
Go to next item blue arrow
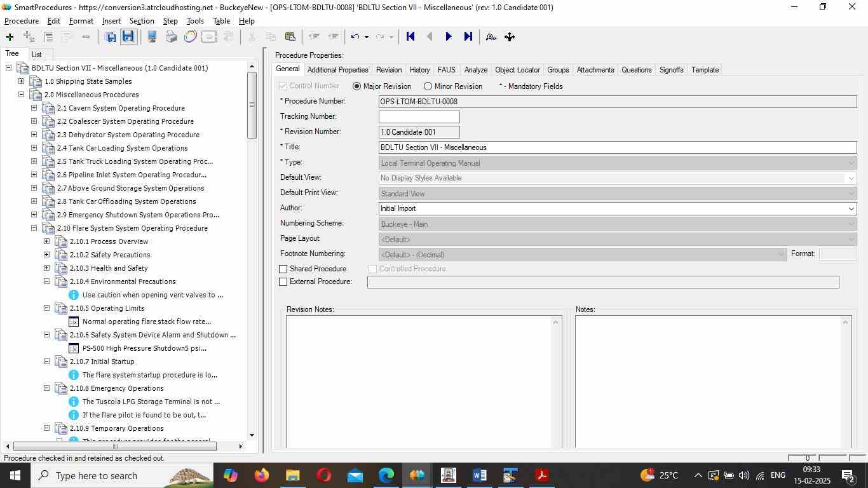point(449,37)
